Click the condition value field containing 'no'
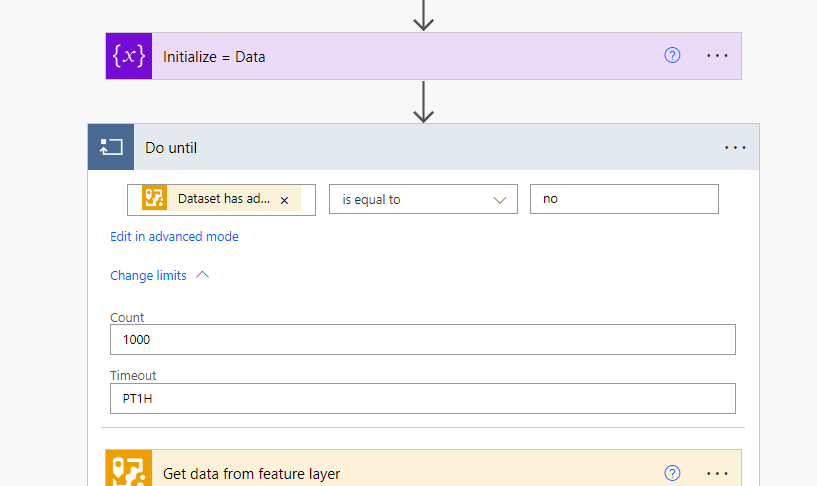The height and width of the screenshot is (486, 817). [x=624, y=199]
